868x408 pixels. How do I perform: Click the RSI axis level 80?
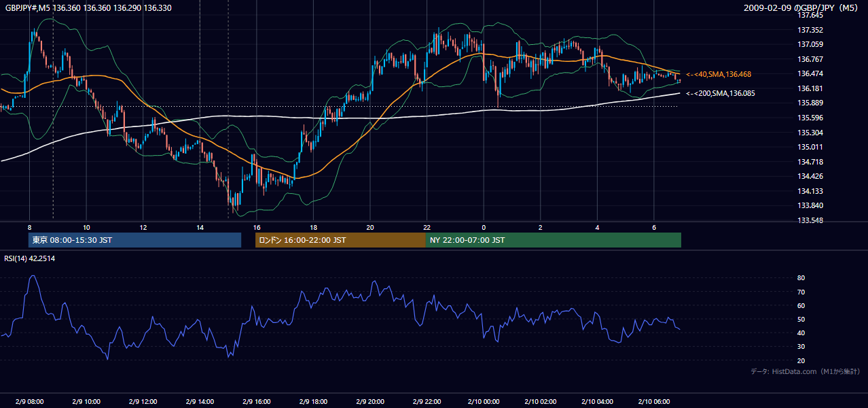(x=801, y=278)
